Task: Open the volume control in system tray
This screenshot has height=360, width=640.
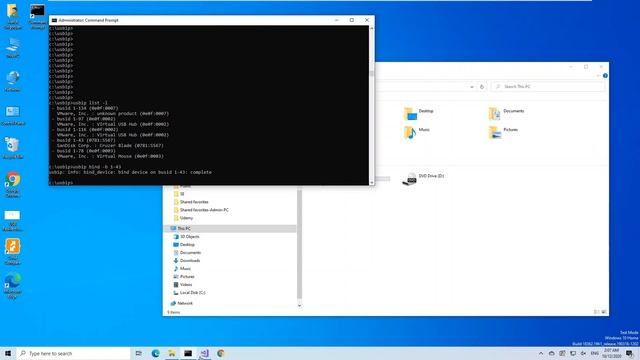Action: coord(583,353)
